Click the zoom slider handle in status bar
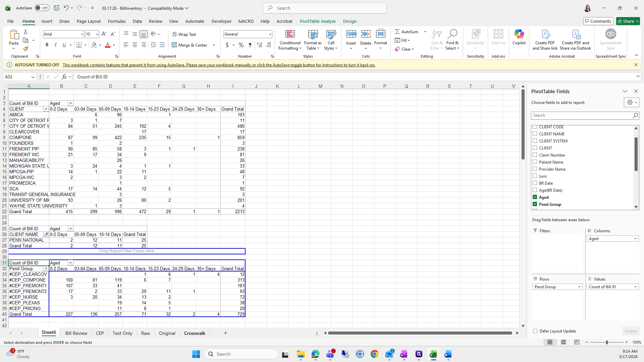Screen dimensions: 644x362 tap(606, 342)
